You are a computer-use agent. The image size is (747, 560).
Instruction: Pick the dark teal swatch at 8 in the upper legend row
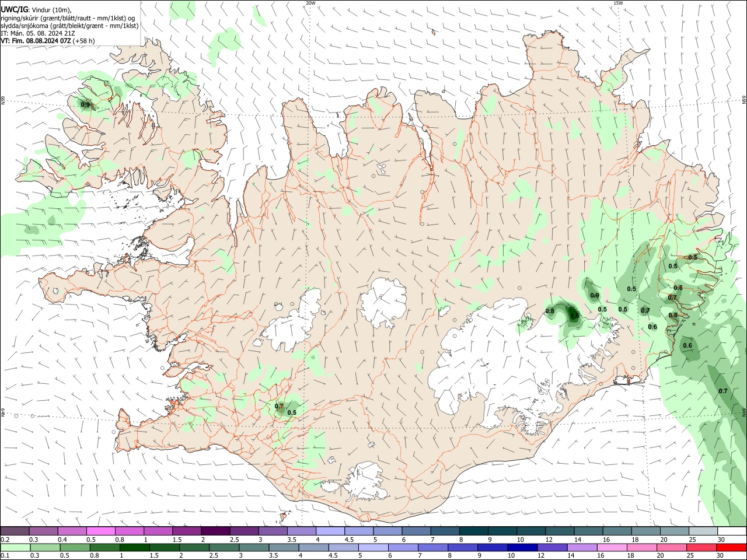click(x=473, y=531)
